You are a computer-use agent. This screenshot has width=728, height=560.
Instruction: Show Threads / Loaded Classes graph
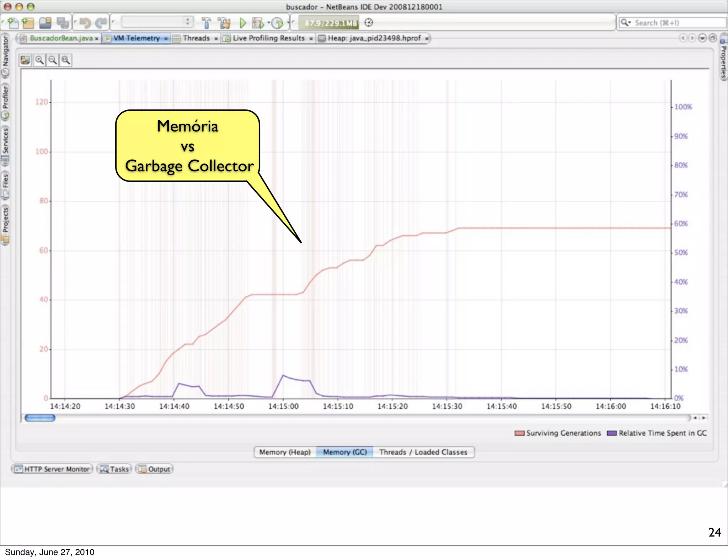click(x=423, y=452)
